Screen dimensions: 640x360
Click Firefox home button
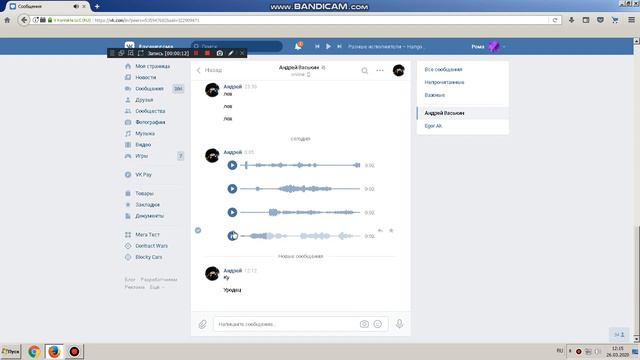(x=7, y=20)
